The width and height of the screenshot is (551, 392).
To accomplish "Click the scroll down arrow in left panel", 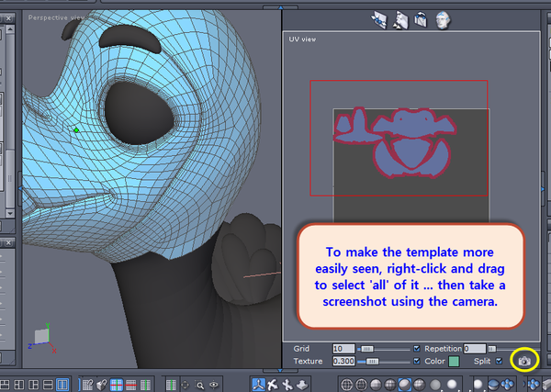I will pos(10,213).
